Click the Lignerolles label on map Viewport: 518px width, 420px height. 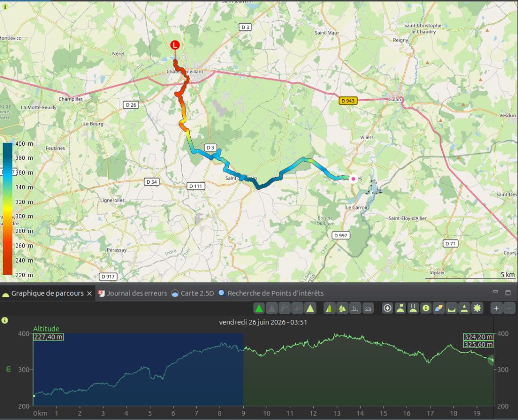pyautogui.click(x=112, y=200)
